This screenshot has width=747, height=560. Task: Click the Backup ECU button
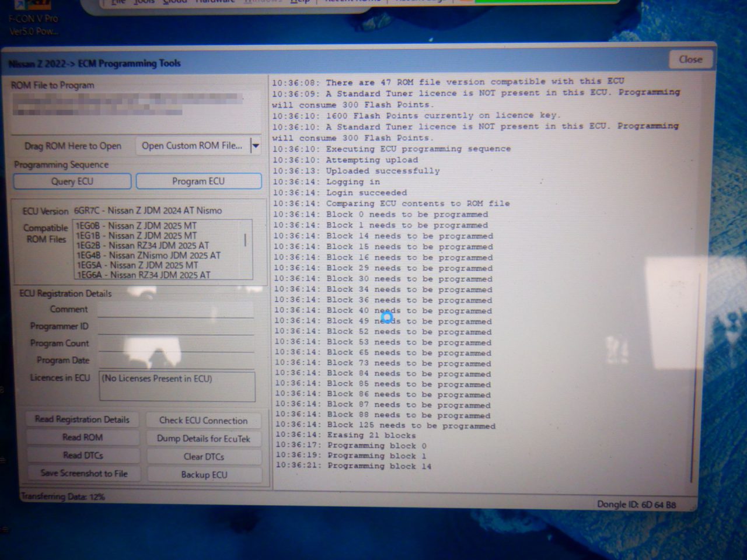coord(204,475)
